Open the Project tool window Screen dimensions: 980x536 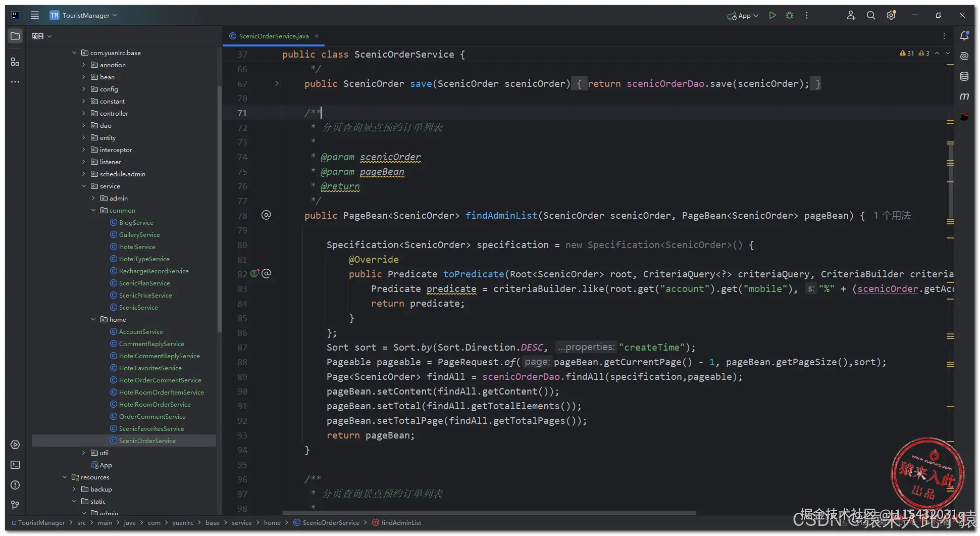[15, 36]
